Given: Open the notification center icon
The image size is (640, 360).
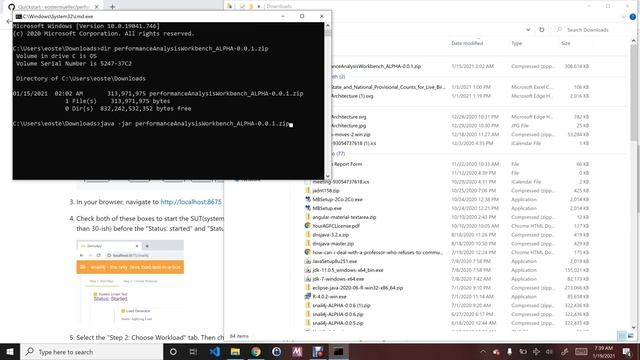Looking at the screenshot, I should point(627,351).
